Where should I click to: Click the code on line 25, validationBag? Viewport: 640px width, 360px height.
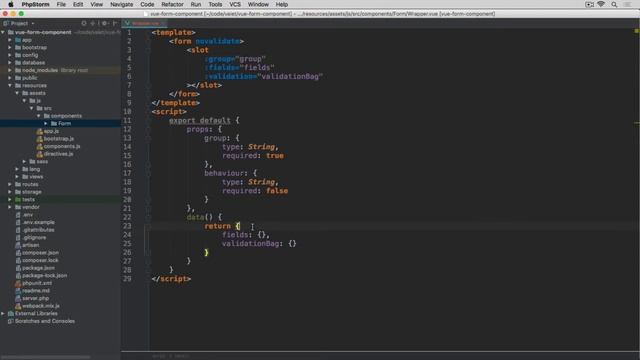point(251,244)
